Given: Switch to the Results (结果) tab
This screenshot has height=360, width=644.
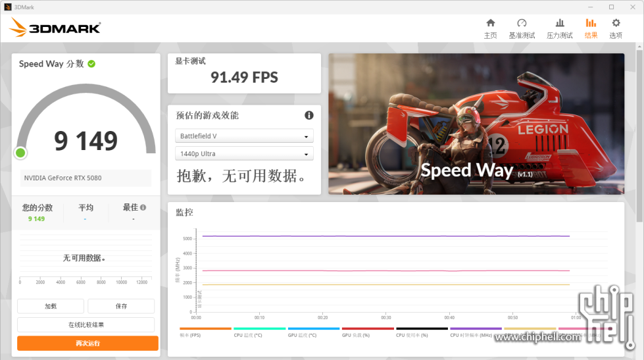Looking at the screenshot, I should (x=591, y=28).
